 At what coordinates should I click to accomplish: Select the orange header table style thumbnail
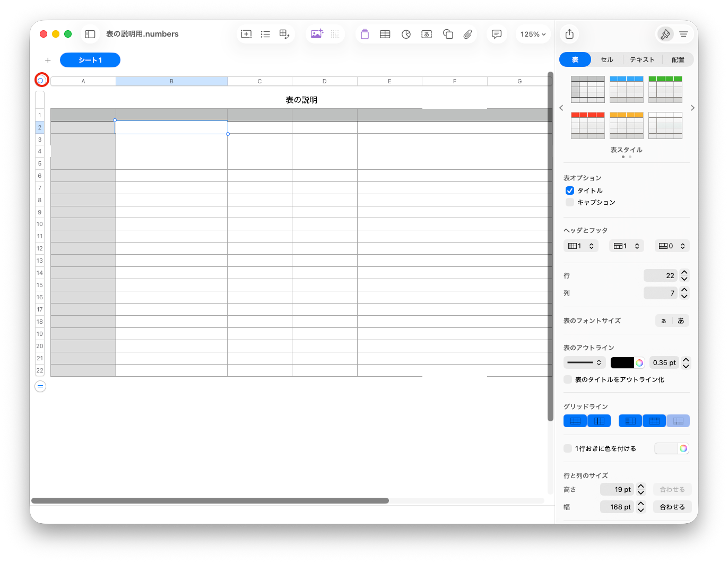point(627,125)
